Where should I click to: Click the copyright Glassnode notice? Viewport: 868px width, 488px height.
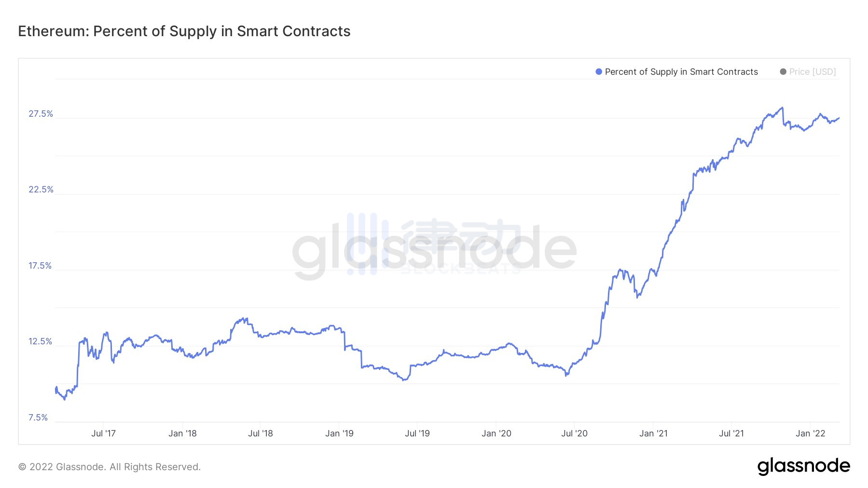coord(110,467)
